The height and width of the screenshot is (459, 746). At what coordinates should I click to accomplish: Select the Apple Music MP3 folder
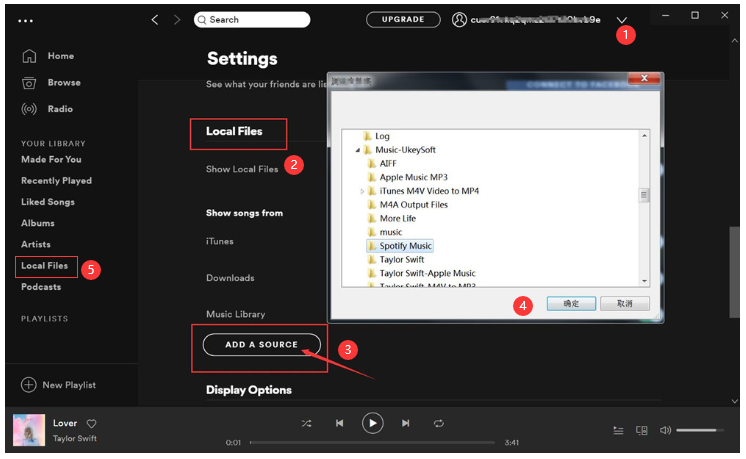point(413,177)
